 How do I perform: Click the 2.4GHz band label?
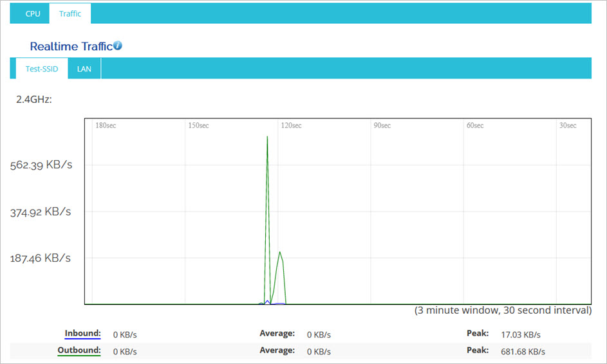click(x=34, y=100)
